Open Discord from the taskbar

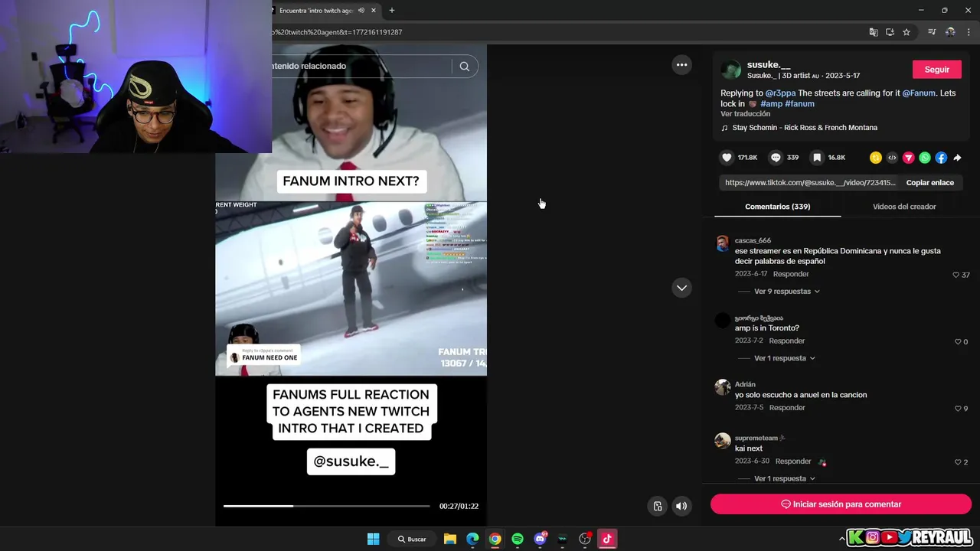click(540, 539)
